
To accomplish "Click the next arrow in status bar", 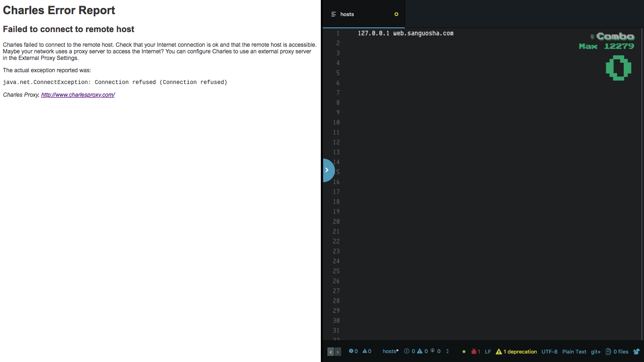I will point(337,352).
